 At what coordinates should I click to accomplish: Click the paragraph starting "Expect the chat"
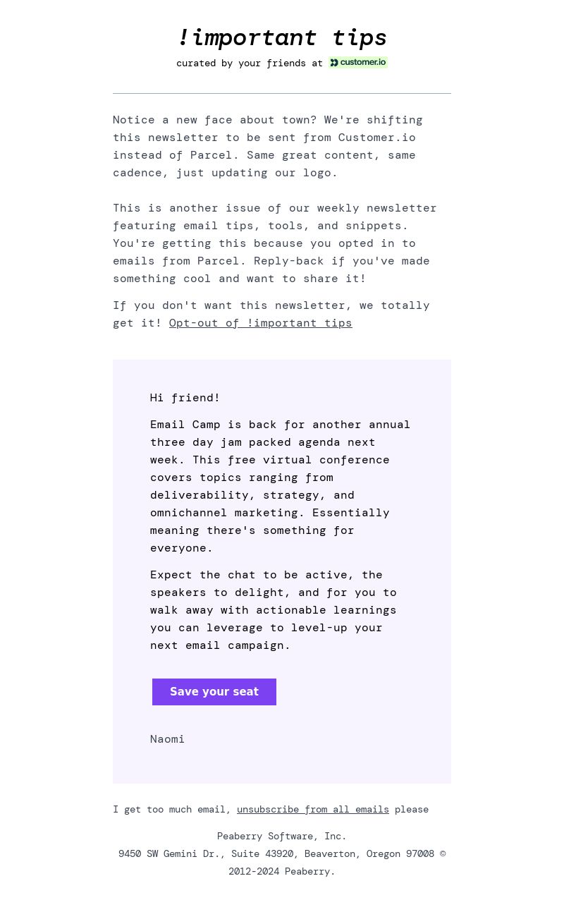(274, 610)
